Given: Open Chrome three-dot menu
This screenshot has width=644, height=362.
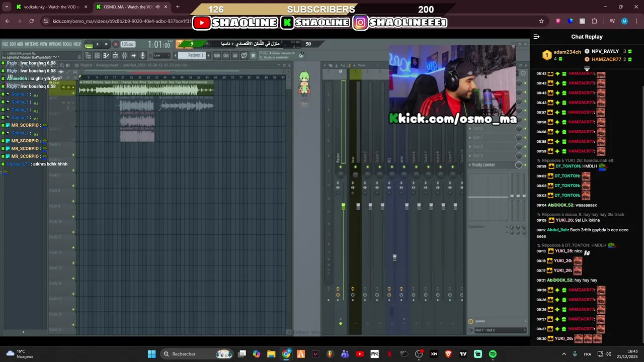Looking at the screenshot, I should pyautogui.click(x=636, y=21).
